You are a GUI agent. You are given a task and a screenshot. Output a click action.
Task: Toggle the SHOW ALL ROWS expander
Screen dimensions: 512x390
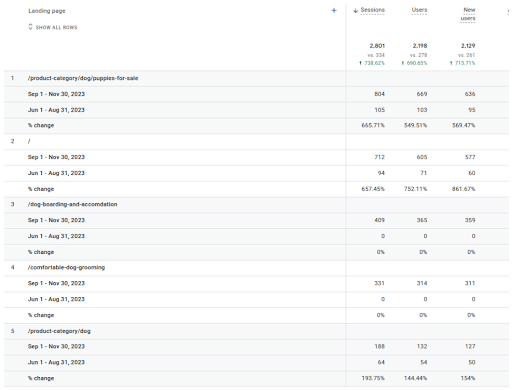tap(53, 27)
